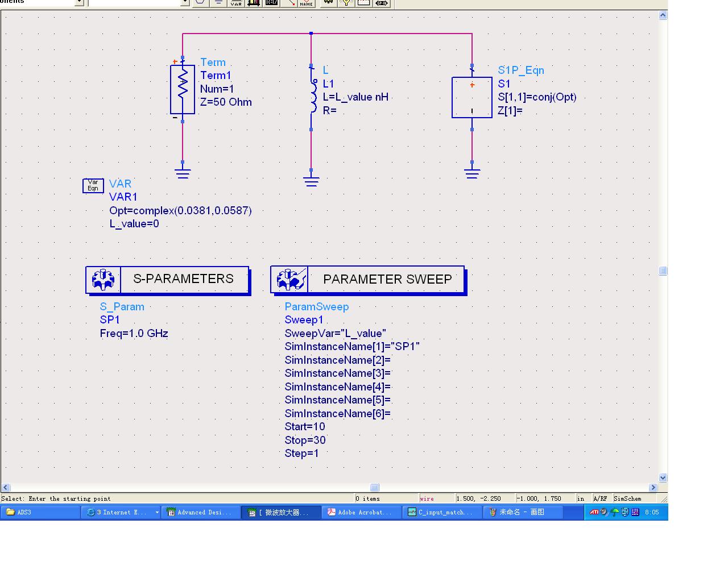Click the 'SimInstanceName[1]="SP1"' text
The image size is (728, 582).
[x=352, y=347]
